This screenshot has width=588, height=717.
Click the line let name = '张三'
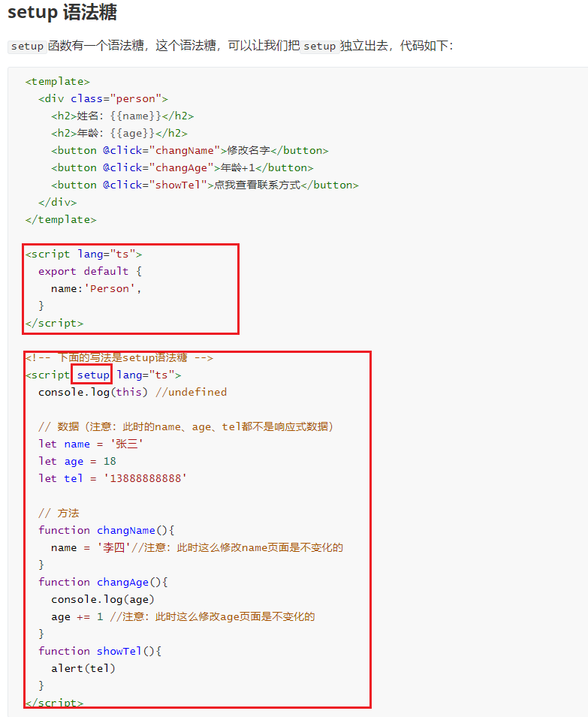(x=91, y=444)
